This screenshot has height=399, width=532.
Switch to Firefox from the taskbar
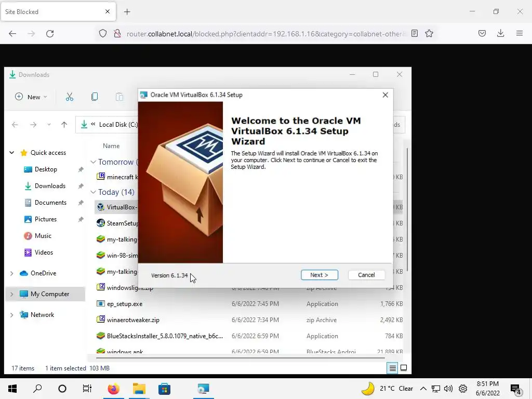[114, 389]
